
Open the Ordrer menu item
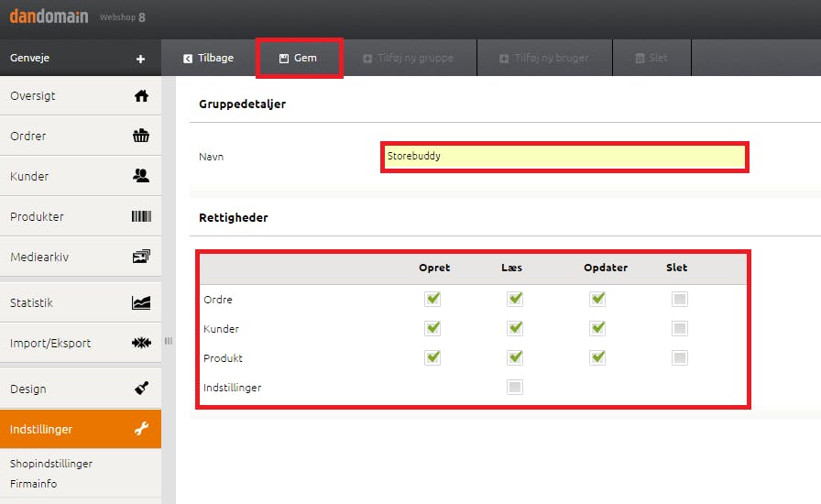81,136
